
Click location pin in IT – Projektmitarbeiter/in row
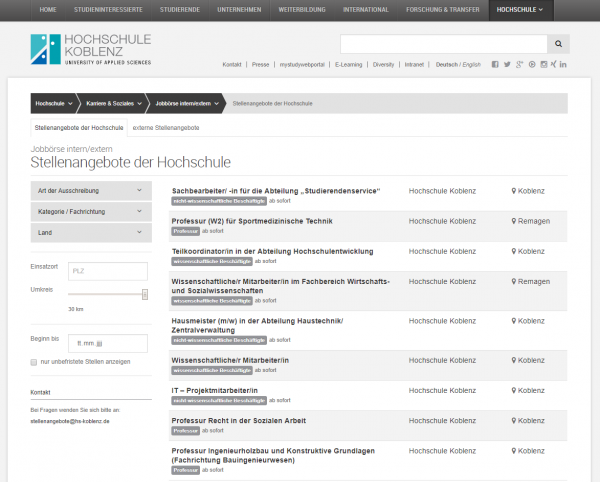click(x=514, y=390)
